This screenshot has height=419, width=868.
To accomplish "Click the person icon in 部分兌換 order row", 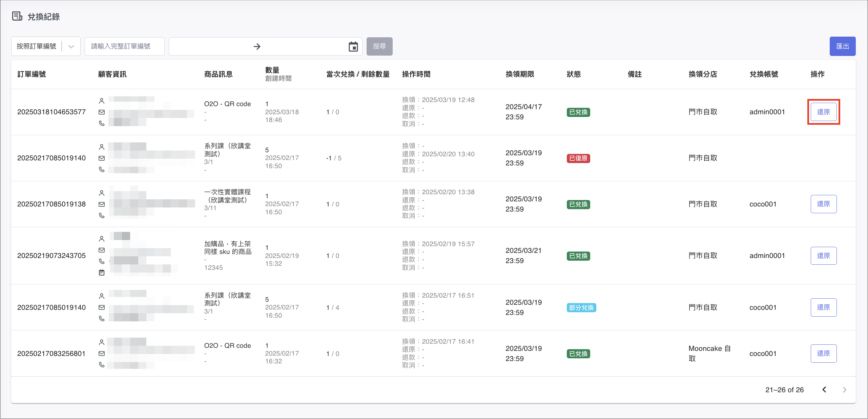I will coord(102,296).
